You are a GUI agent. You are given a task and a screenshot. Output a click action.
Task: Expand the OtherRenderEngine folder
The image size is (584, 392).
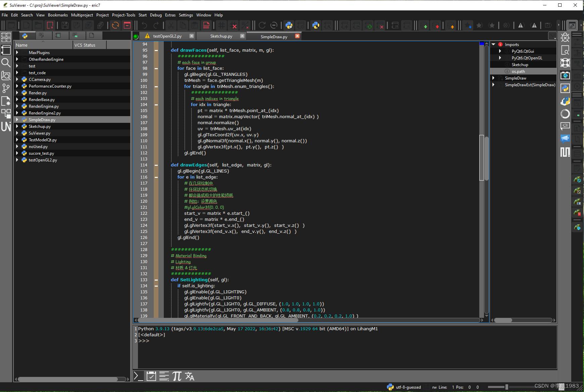tap(17, 59)
